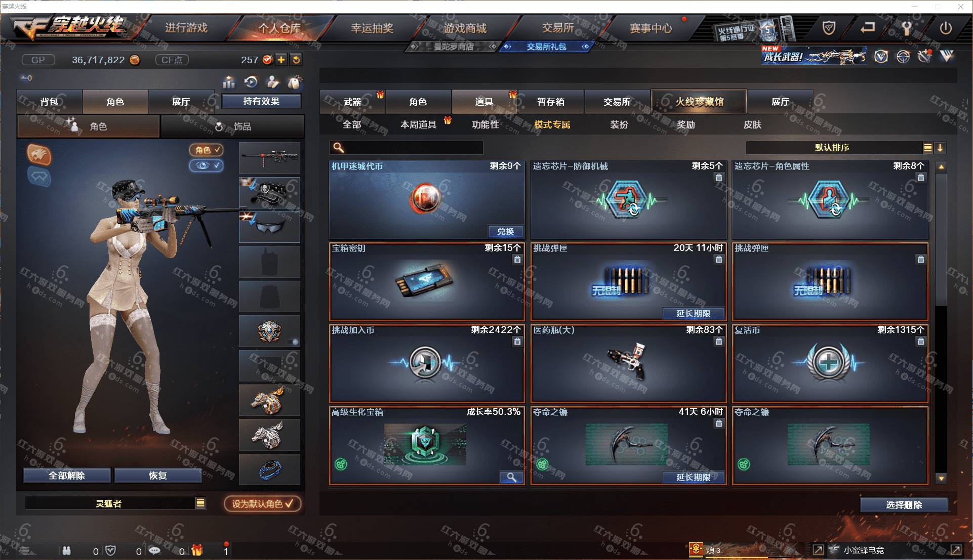Open the wrench settings icon
This screenshot has height=560, width=973.
(x=907, y=28)
